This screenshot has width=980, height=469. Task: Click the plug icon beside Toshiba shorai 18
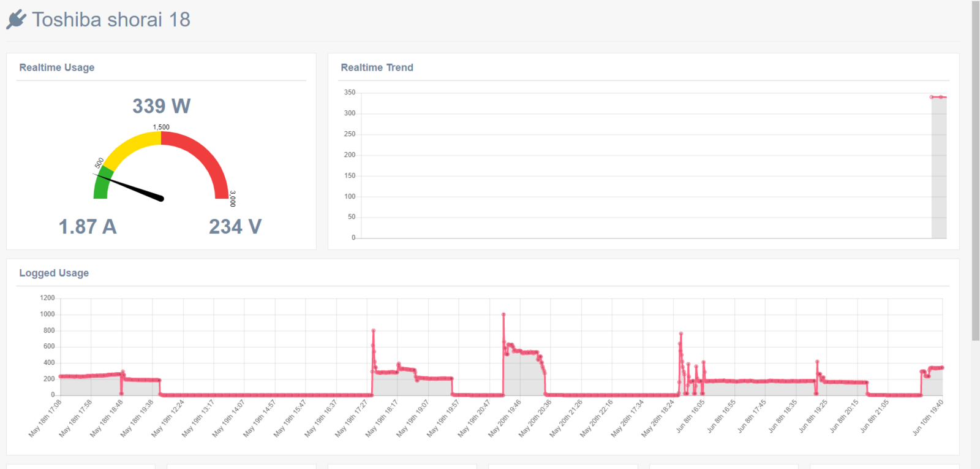click(x=17, y=19)
